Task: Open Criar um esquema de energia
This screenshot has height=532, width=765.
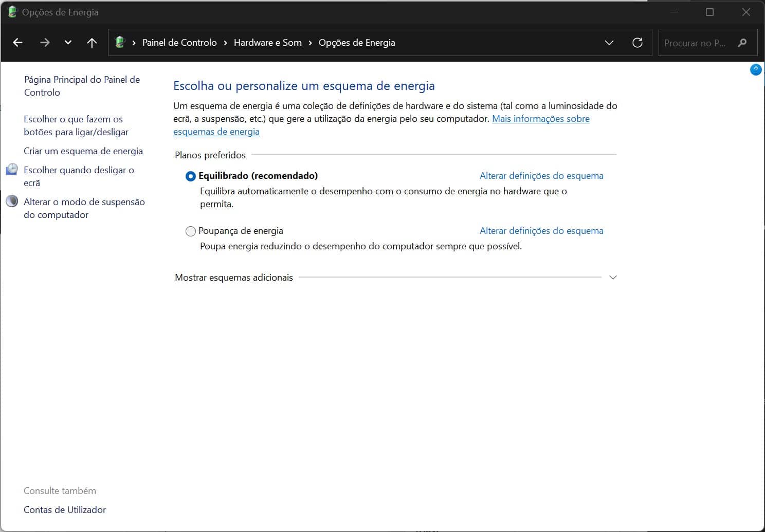Action: (x=83, y=151)
